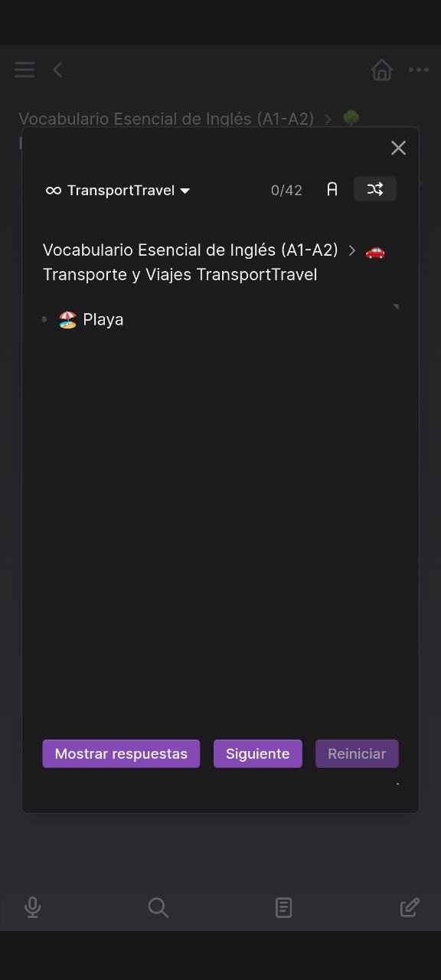Change font size with the A icon
Viewport: 441px width, 980px height.
[332, 189]
